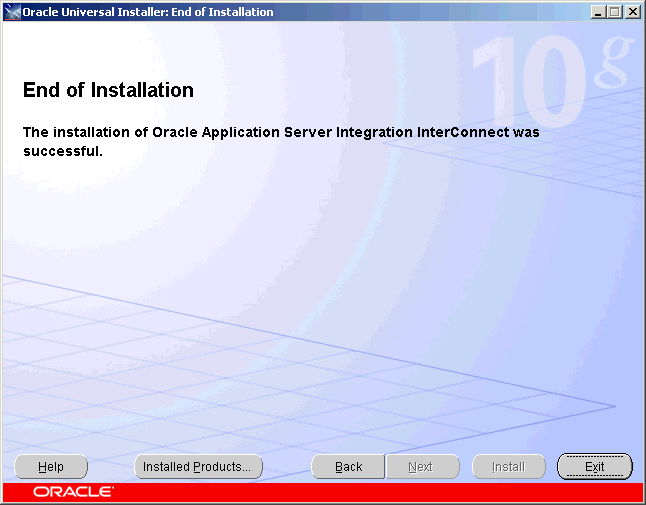Click the installation successful message text
The image size is (646, 505).
pos(281,141)
